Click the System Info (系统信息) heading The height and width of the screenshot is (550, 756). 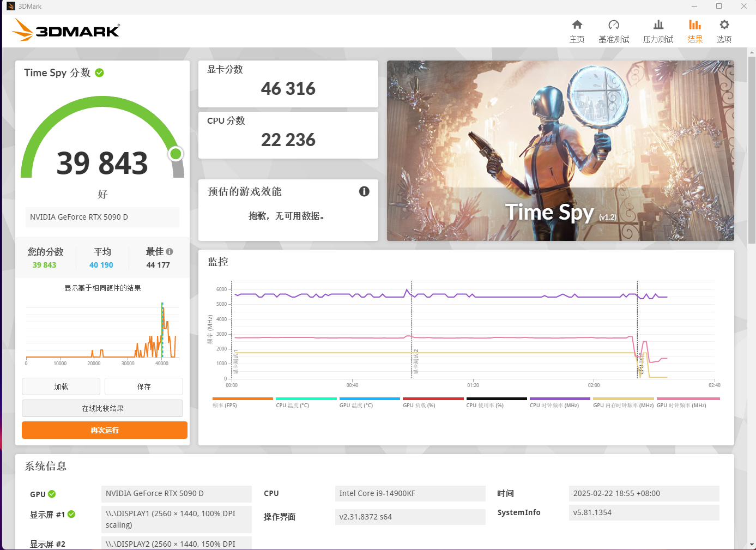tap(46, 466)
